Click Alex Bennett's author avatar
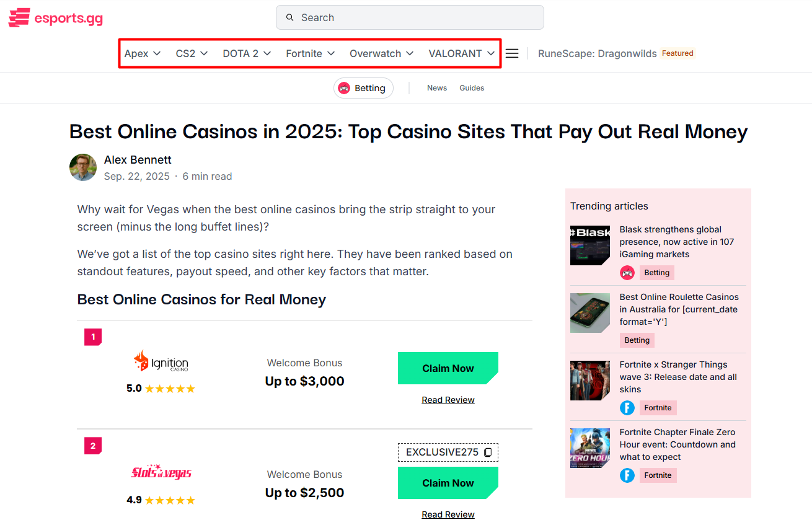 [x=83, y=167]
